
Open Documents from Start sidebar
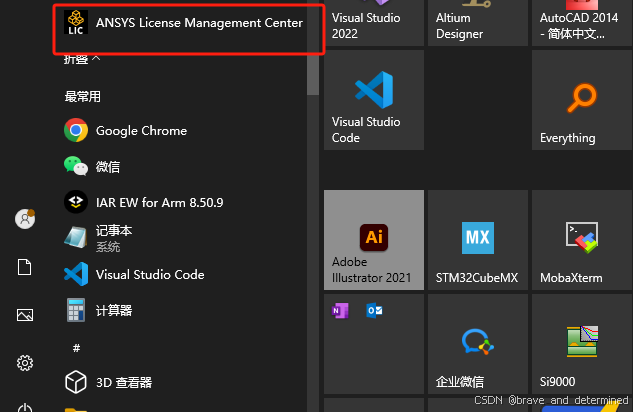[x=25, y=267]
